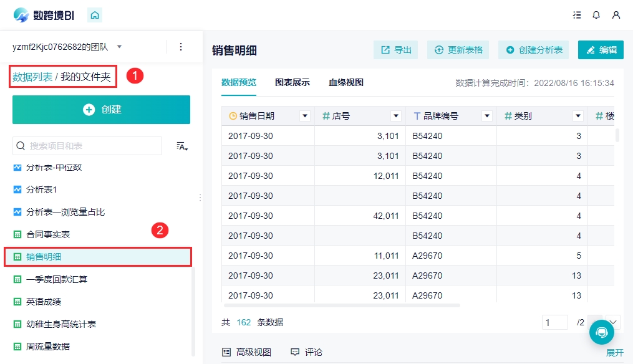Click the sort order icon beside search
633x364 pixels.
182,146
